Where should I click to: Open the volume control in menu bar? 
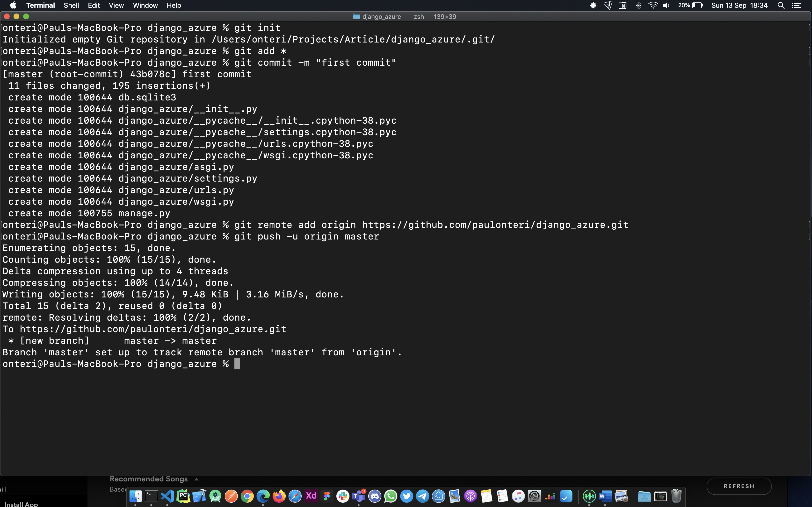(x=666, y=5)
